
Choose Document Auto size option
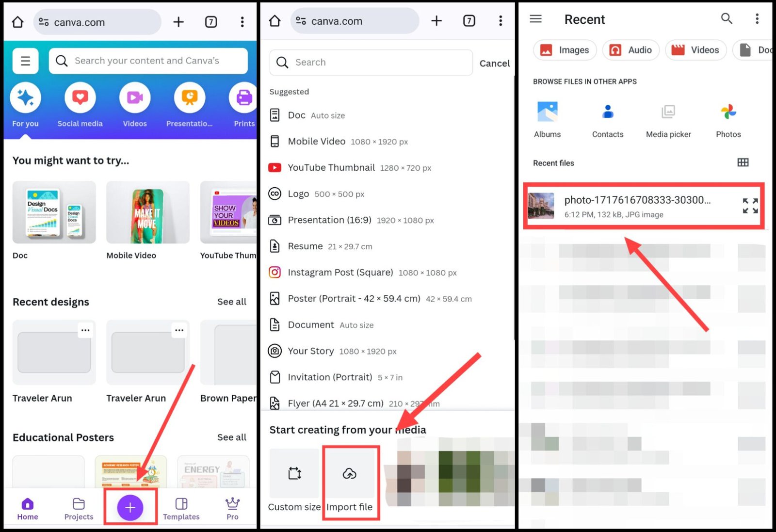click(x=321, y=325)
